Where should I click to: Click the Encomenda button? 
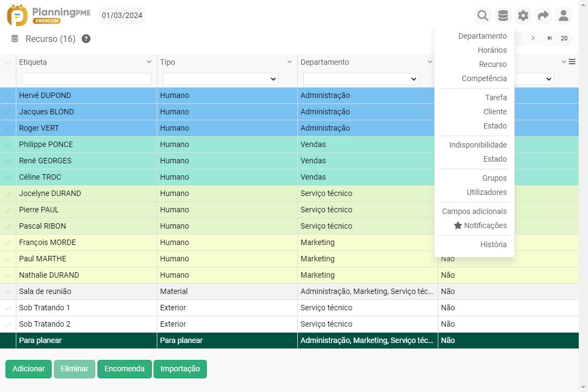[x=125, y=369]
